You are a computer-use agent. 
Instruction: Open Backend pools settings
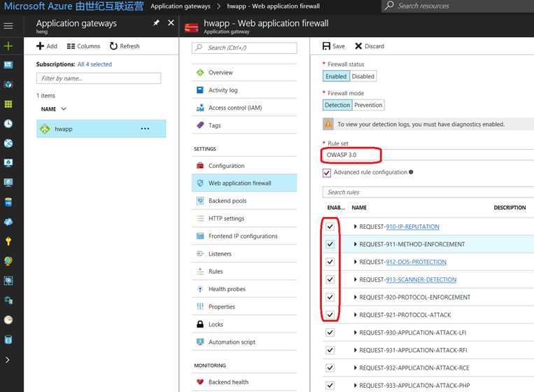click(x=244, y=201)
